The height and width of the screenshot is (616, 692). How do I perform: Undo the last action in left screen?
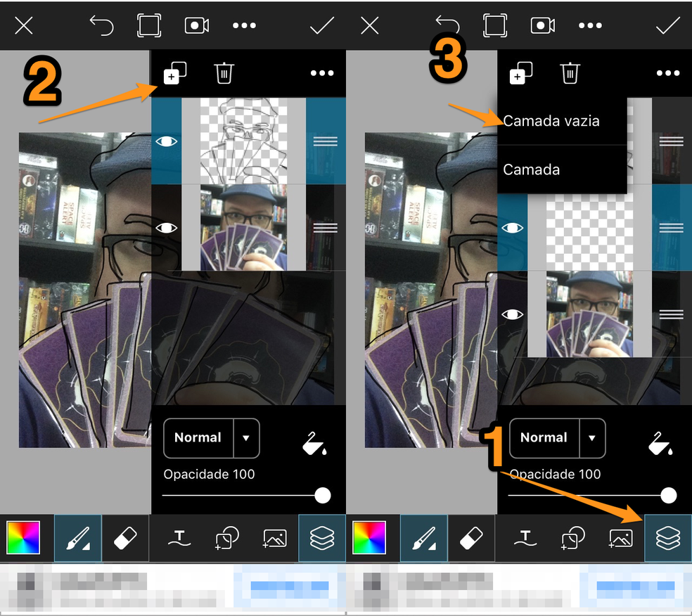101,25
